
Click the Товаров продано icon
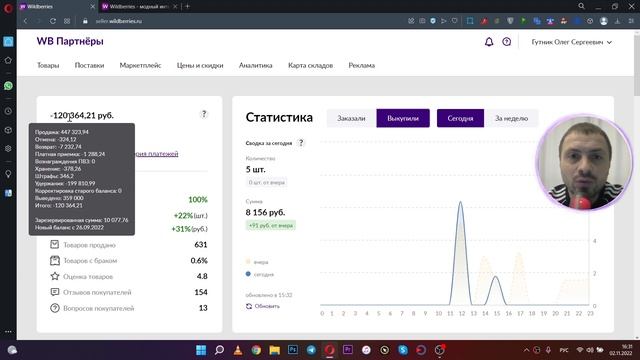point(54,244)
